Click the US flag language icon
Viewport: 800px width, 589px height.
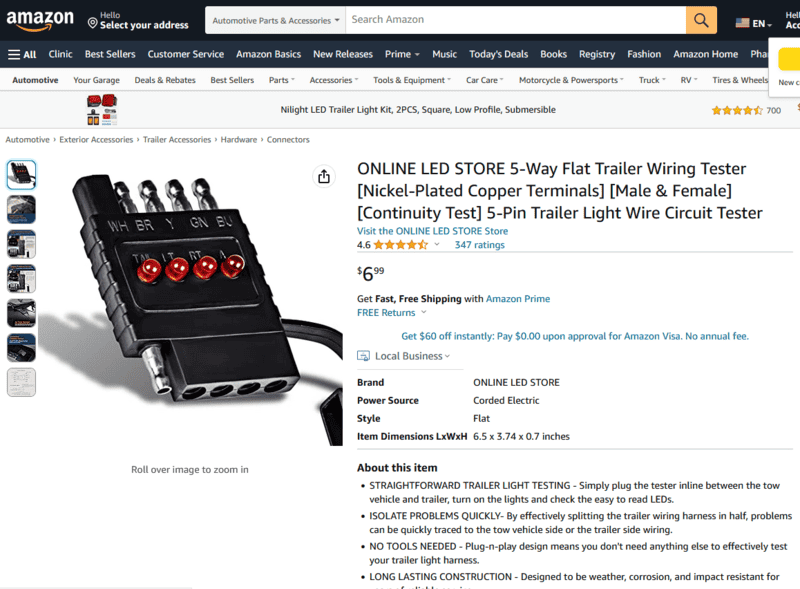click(742, 23)
